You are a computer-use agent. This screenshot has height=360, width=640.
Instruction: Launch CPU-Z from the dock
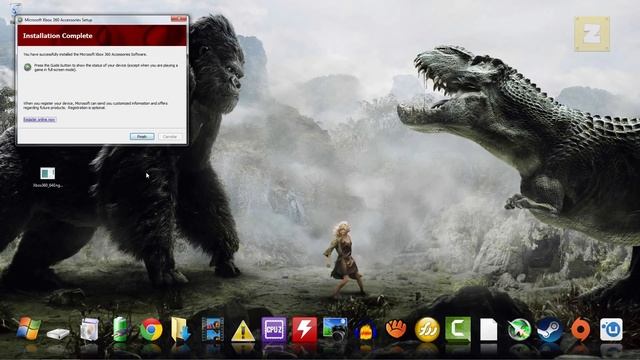pyautogui.click(x=273, y=329)
